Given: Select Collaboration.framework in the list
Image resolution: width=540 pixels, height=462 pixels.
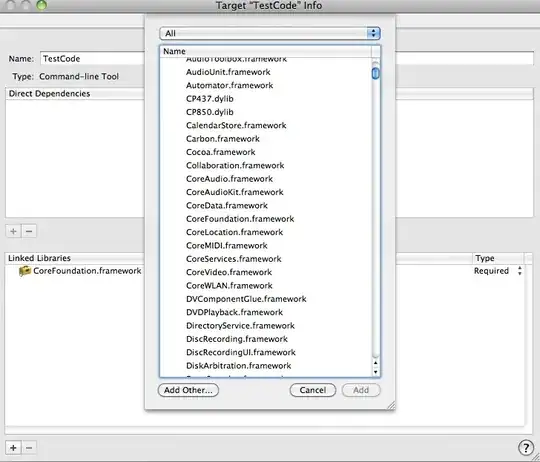Looking at the screenshot, I should click(235, 166).
